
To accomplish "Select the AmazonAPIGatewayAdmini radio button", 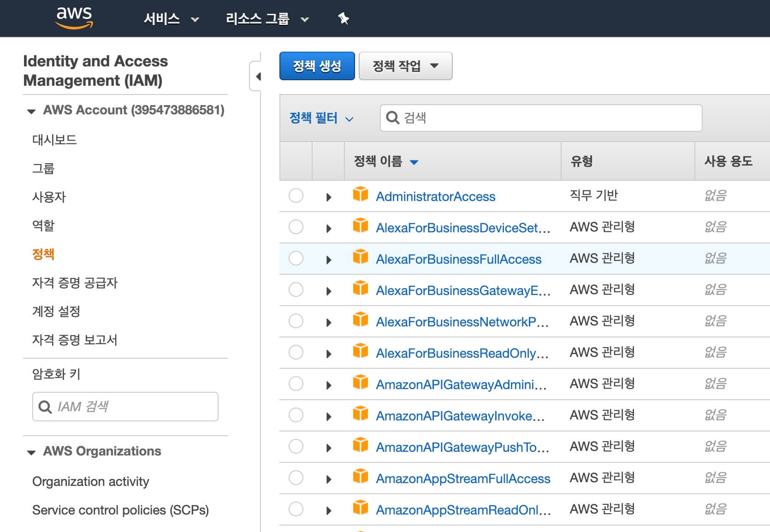I will 296,384.
